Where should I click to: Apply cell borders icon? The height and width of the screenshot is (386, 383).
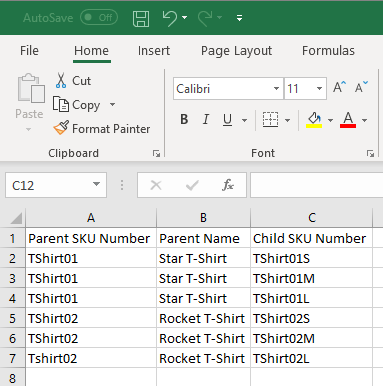click(x=270, y=119)
